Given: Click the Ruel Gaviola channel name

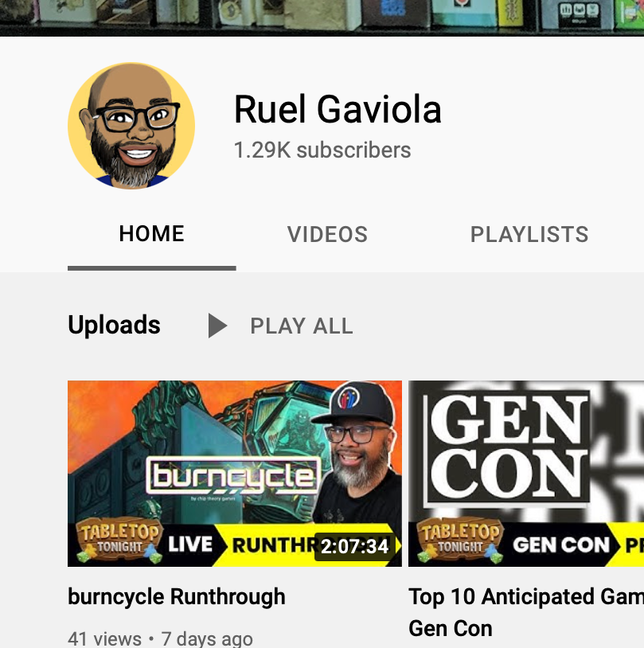Looking at the screenshot, I should tap(338, 109).
